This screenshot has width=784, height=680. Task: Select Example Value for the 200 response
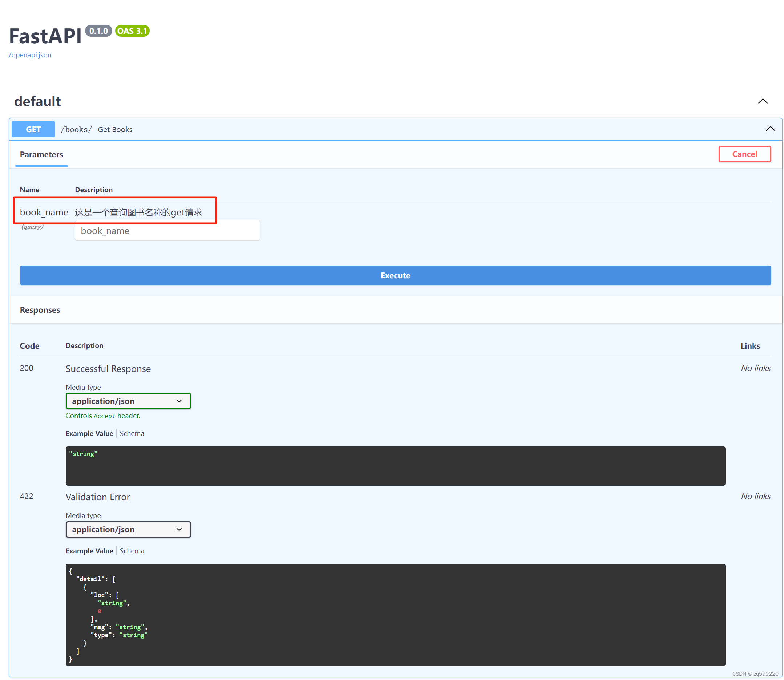click(89, 433)
